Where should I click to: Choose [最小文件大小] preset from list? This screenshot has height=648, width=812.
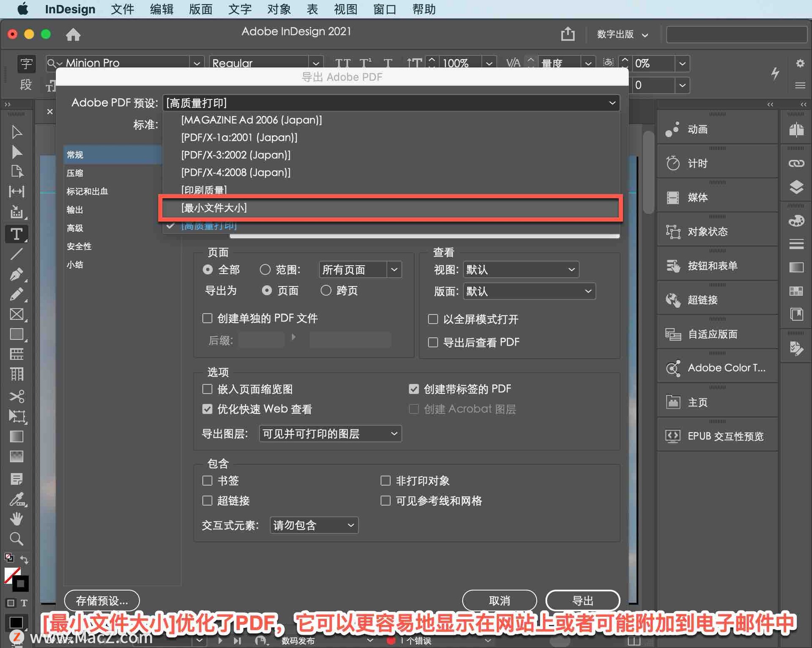tap(390, 208)
